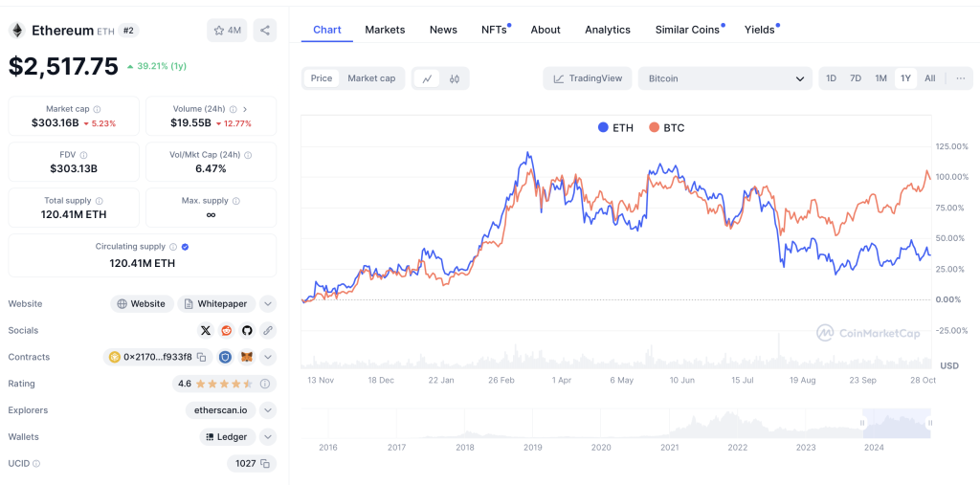The height and width of the screenshot is (485, 980).
Task: Open the Whitepaper link
Action: click(217, 304)
